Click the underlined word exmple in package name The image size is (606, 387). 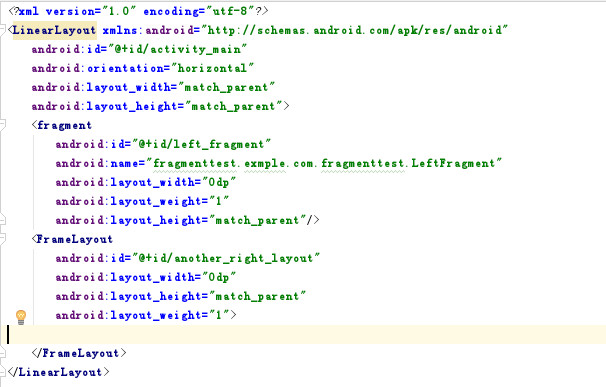tap(265, 163)
